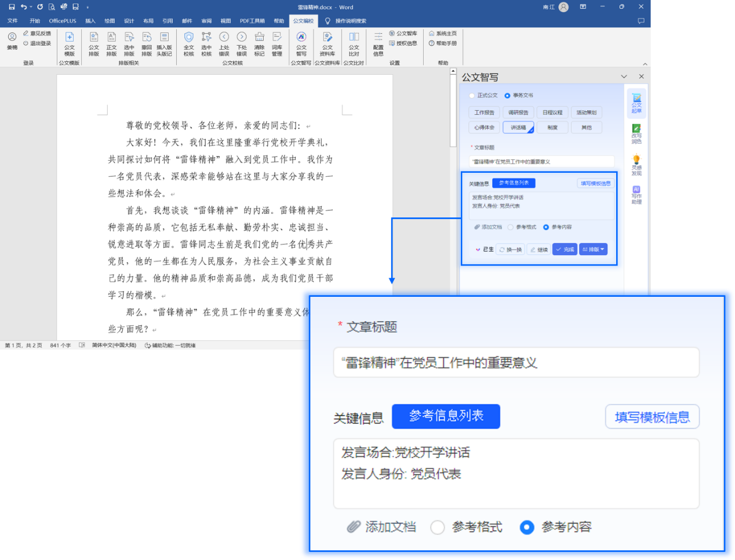Image resolution: width=735 pixels, height=560 pixels.
Task: Choose the 工作报告 document type
Action: pyautogui.click(x=485, y=112)
